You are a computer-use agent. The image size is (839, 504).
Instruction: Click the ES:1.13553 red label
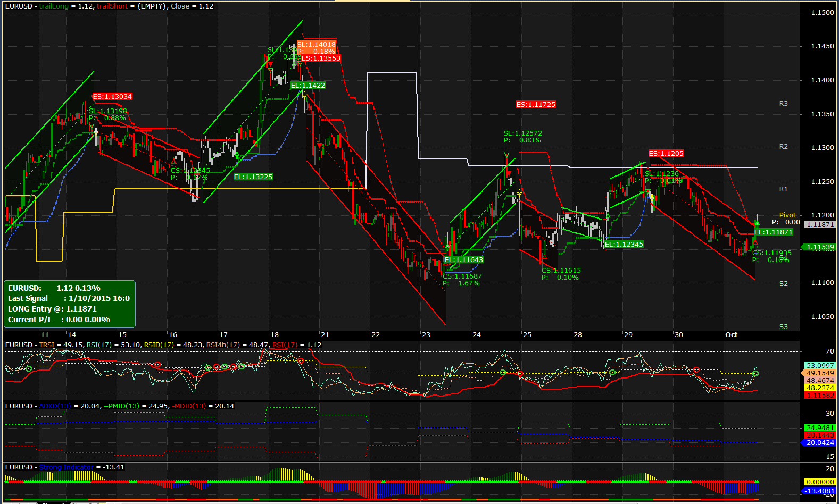[x=321, y=58]
